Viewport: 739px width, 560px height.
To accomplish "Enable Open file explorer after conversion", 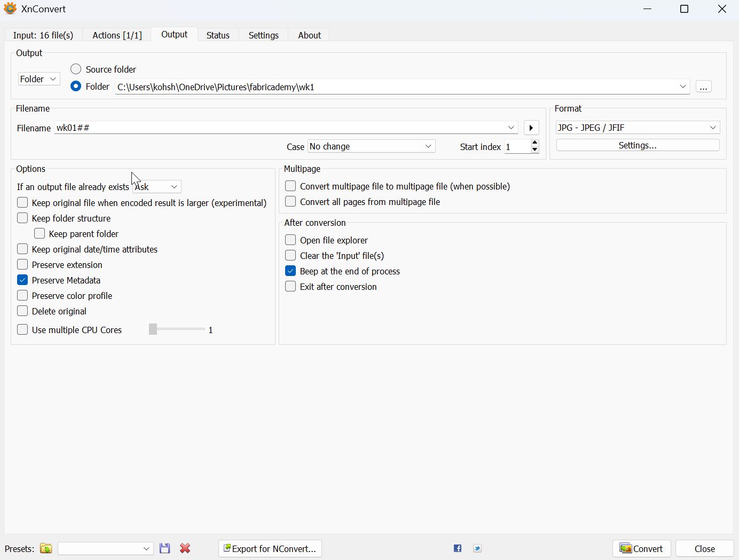I will (x=290, y=240).
